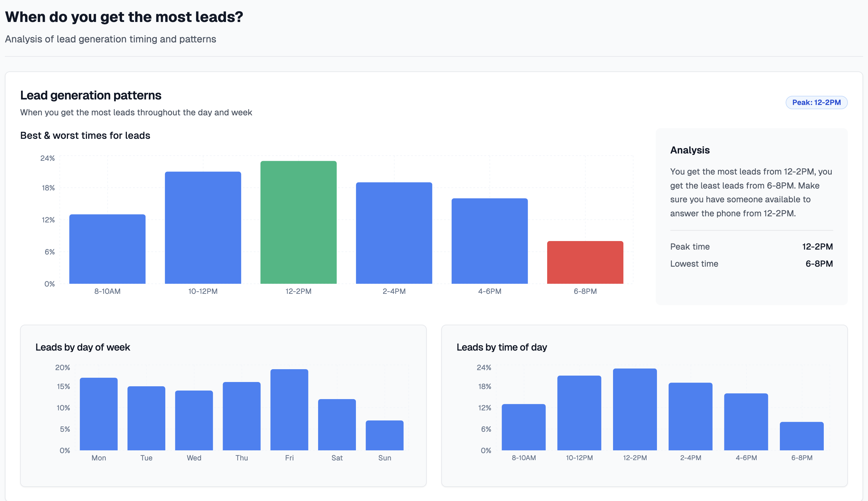This screenshot has width=868, height=501.
Task: Click the 2-4PM bar in top chart
Action: coord(394,232)
